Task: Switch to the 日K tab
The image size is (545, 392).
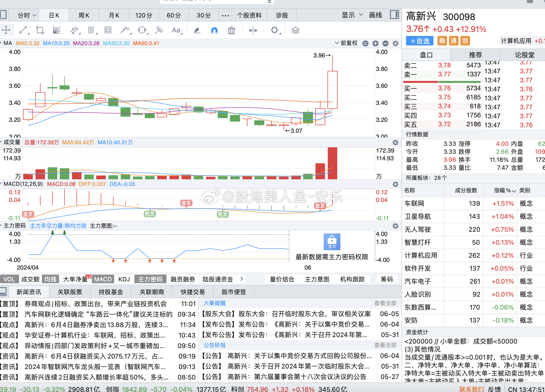Action: pos(54,15)
